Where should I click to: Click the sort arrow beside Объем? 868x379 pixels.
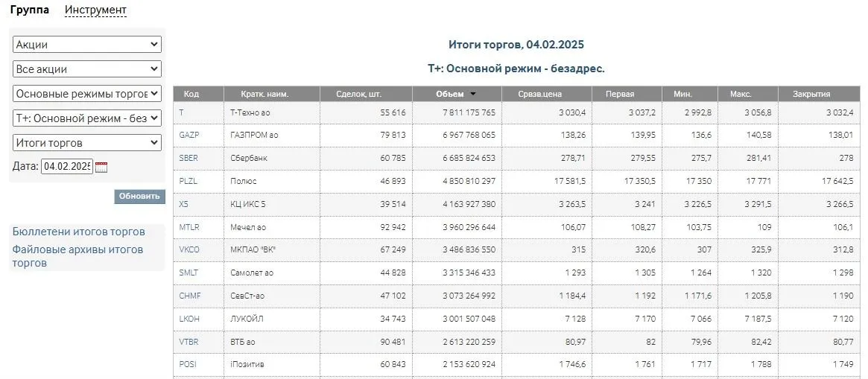click(472, 95)
